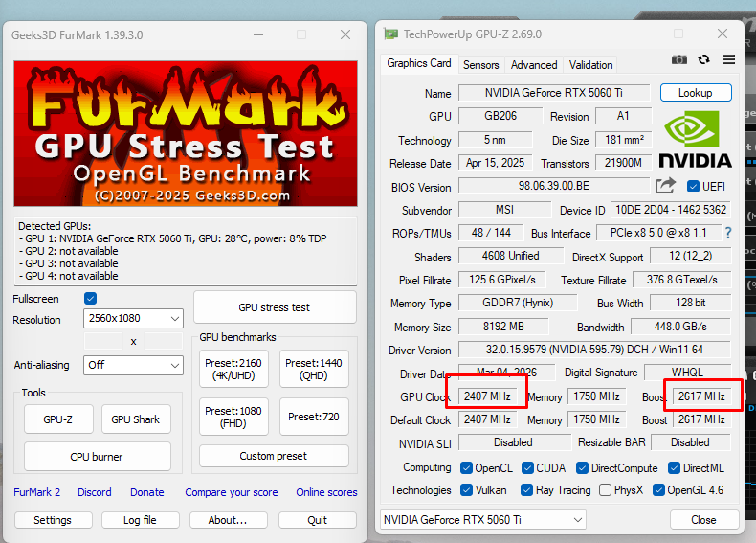Run the Preset:2160 (4K/UHD) benchmark
Screen dimensions: 756x543
[233, 370]
